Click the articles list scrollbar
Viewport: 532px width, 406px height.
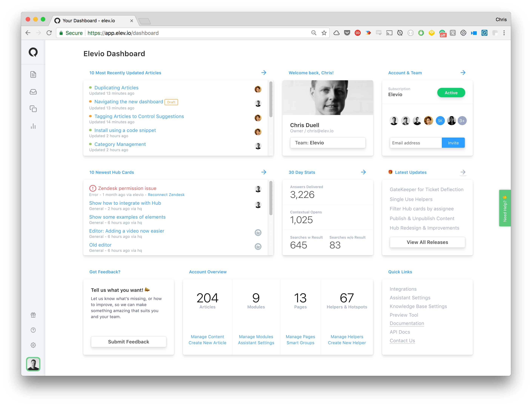[x=271, y=99]
